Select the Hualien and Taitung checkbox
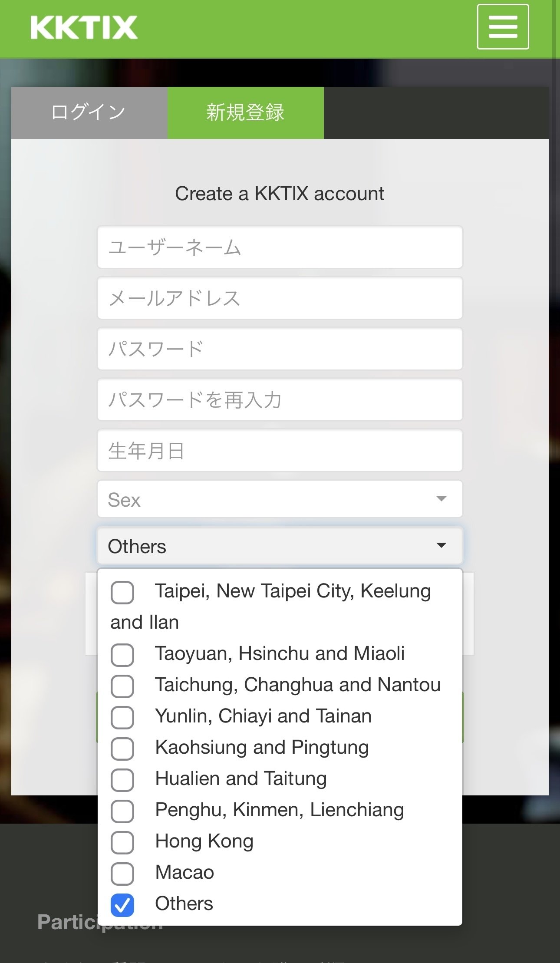This screenshot has height=963, width=560. coord(122,780)
